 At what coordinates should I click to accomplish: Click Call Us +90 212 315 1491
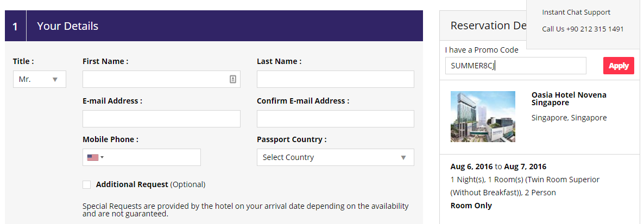[583, 29]
